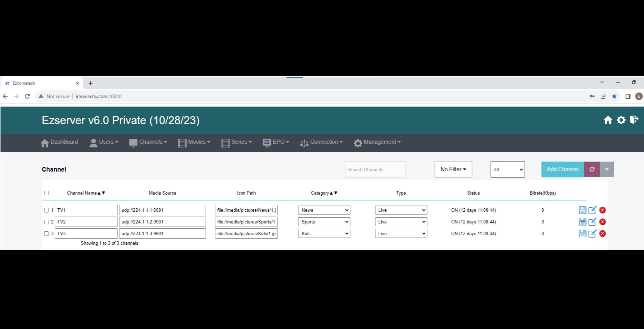Click the TV3 channel name field
644x329 pixels.
[86, 233]
